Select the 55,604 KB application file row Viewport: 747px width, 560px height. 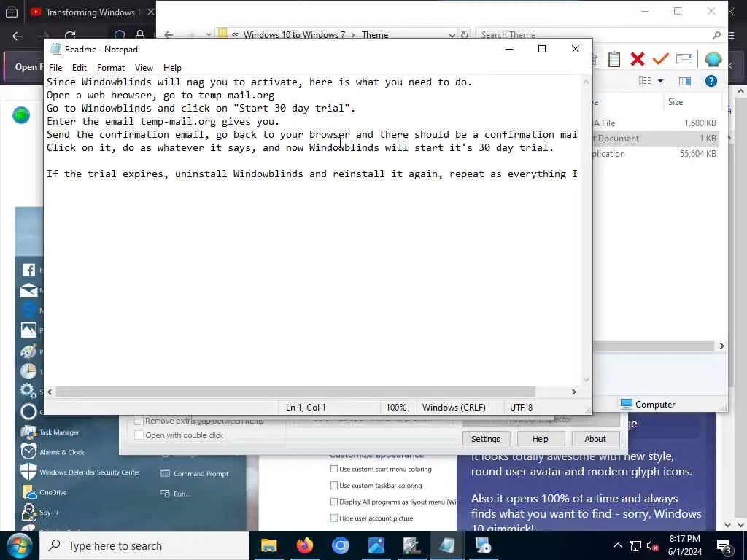[x=656, y=154]
